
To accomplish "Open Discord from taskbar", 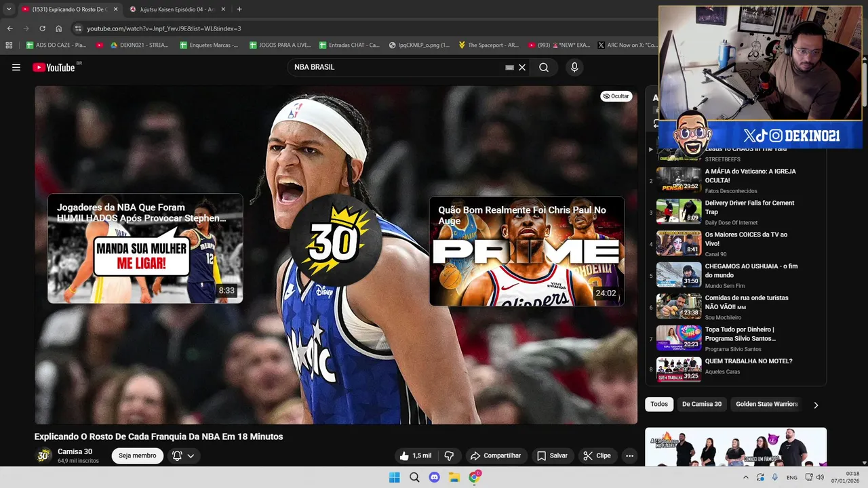I will click(x=434, y=477).
